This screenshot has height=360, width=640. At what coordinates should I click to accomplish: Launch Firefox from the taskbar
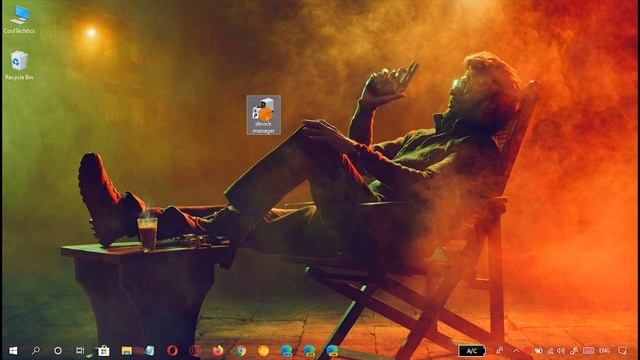(218, 350)
